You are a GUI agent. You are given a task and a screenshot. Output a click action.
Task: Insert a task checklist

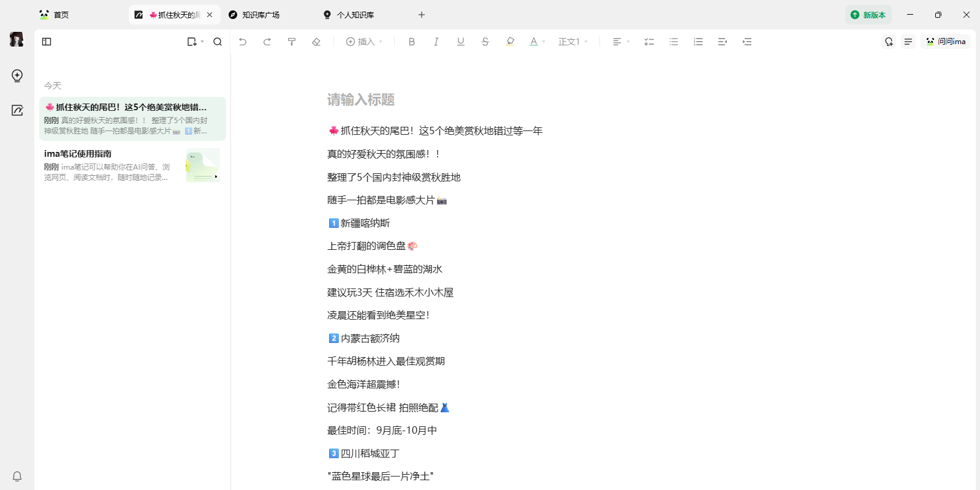pos(649,42)
